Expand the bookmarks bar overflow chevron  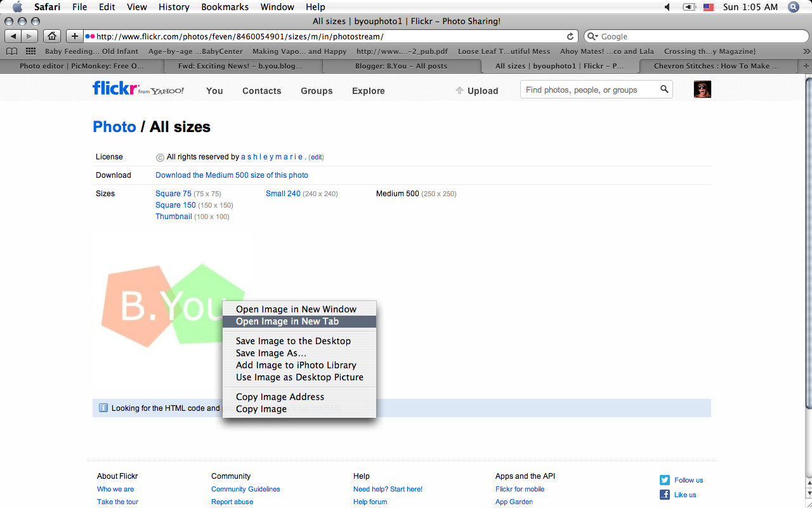coord(806,51)
